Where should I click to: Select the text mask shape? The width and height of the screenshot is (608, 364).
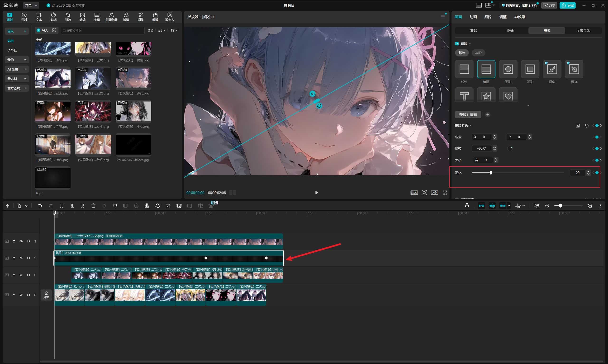[464, 95]
